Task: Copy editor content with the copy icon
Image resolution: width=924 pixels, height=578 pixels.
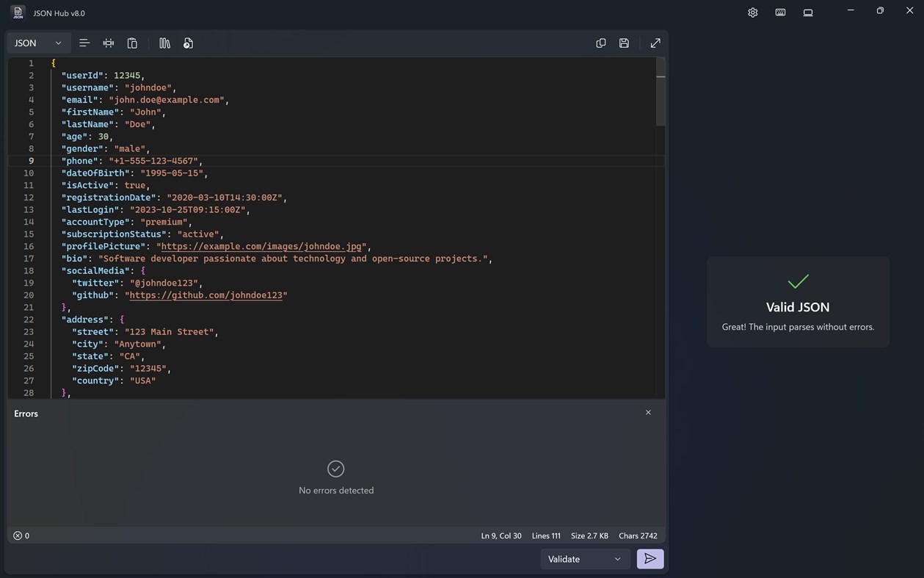Action: (601, 43)
